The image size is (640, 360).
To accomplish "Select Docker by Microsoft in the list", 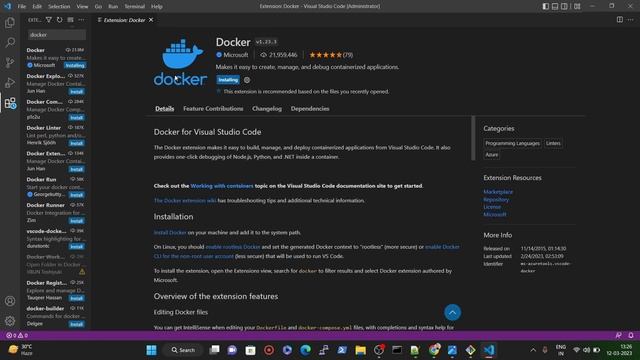I will 56,58.
